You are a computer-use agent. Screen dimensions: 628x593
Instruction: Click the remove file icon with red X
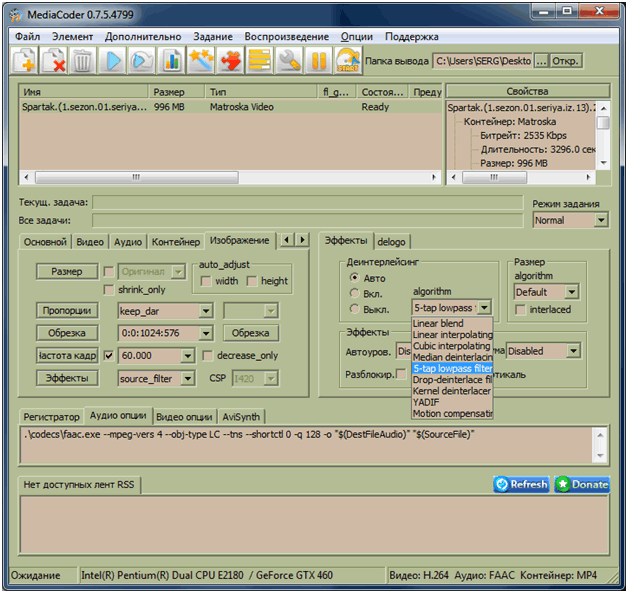click(x=54, y=61)
